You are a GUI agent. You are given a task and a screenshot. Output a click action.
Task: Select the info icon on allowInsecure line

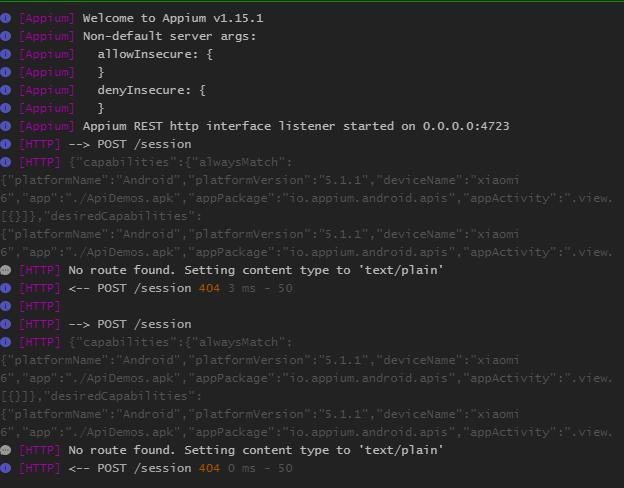[x=6, y=54]
